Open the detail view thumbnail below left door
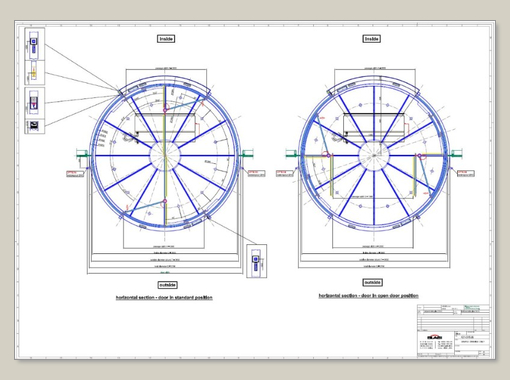This screenshot has width=510, height=380. point(257,261)
